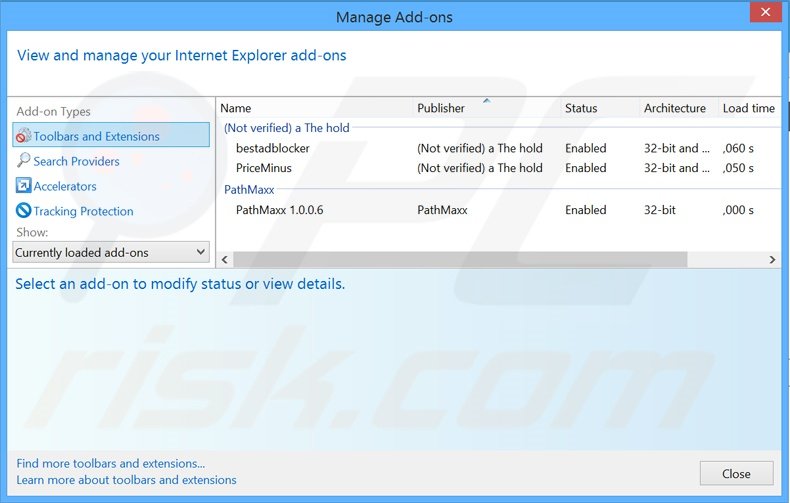Open Find more toolbars and extensions link
This screenshot has height=503, width=790.
coord(110,463)
